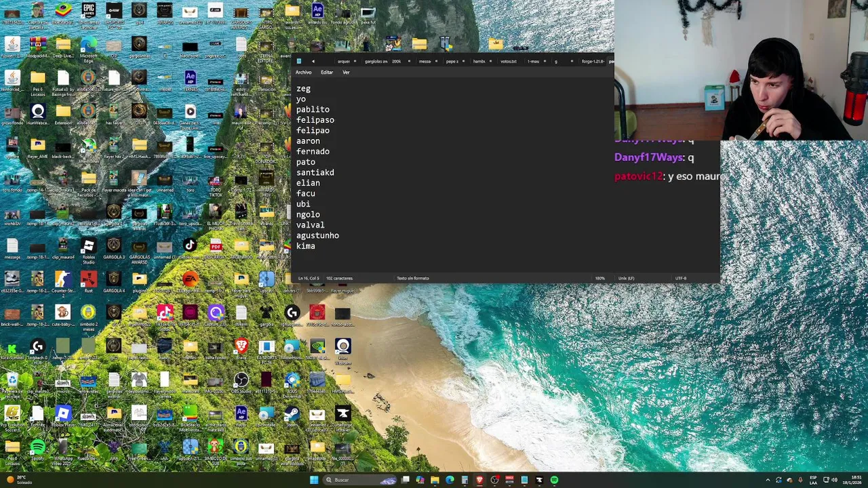Open the SIMBOLO DE SUB monkey image

tap(216, 449)
